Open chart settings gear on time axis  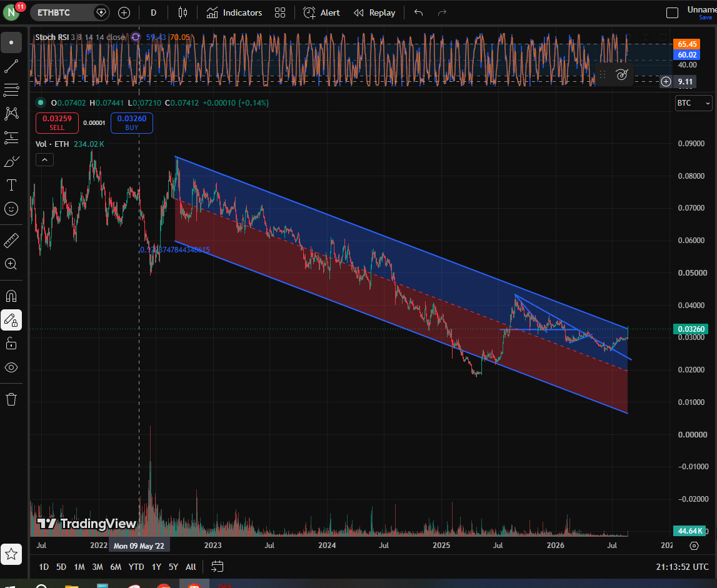694,546
